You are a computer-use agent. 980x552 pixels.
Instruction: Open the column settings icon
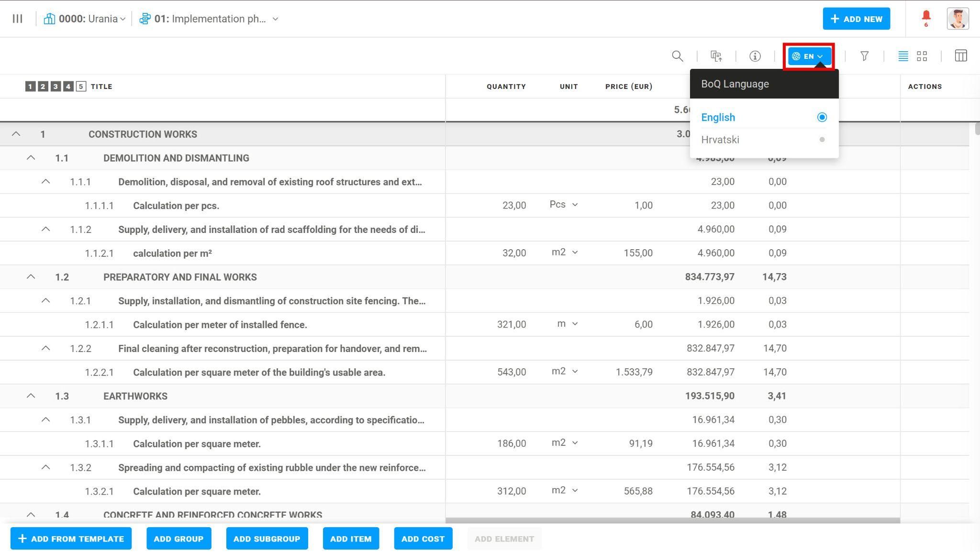(x=960, y=56)
